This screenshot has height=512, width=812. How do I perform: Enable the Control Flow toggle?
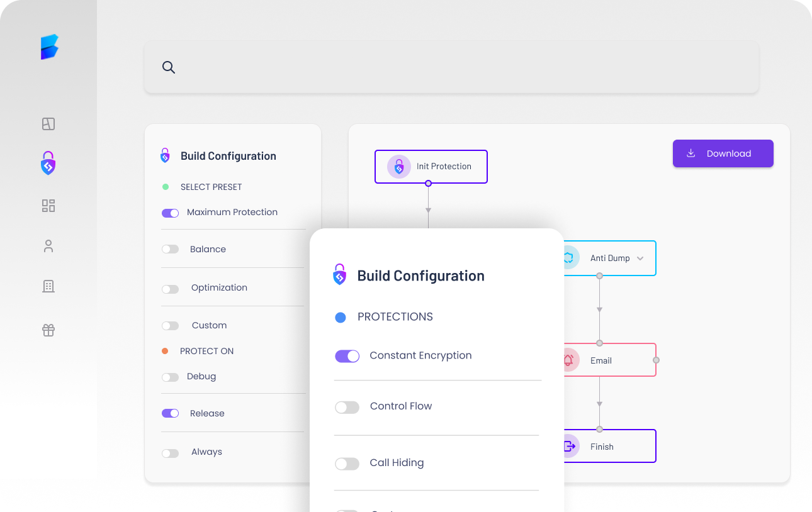click(x=347, y=407)
